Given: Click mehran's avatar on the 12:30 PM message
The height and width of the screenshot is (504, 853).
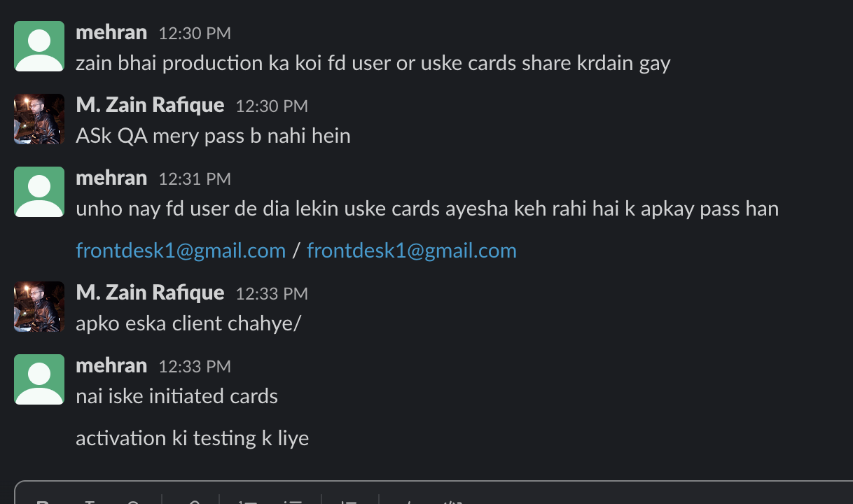Looking at the screenshot, I should (x=39, y=46).
